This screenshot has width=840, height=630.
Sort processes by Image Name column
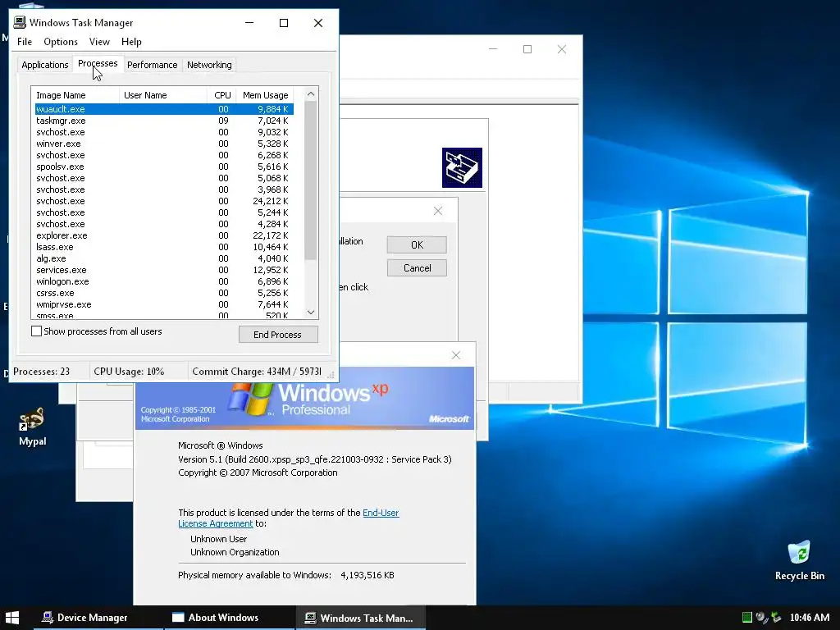[75, 95]
